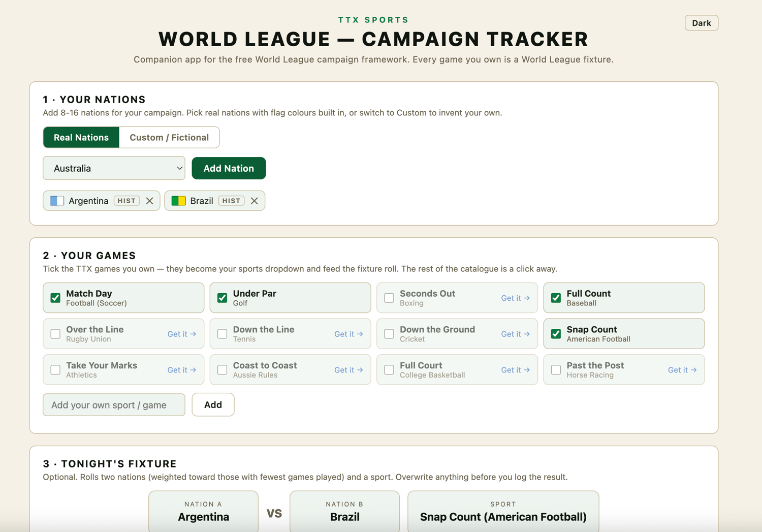
Task: Uncheck the Snap Count checkbox
Action: [556, 334]
